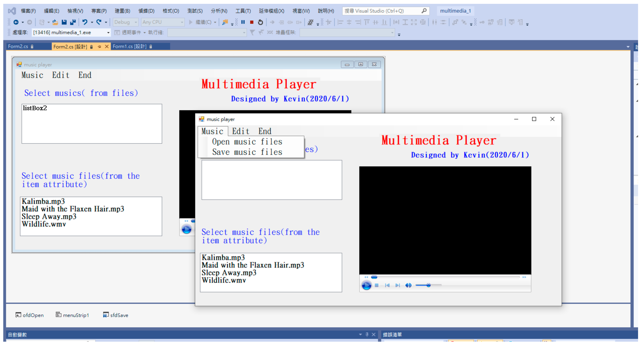644x348 pixels.
Task: Skip to next track in player
Action: pyautogui.click(x=398, y=285)
